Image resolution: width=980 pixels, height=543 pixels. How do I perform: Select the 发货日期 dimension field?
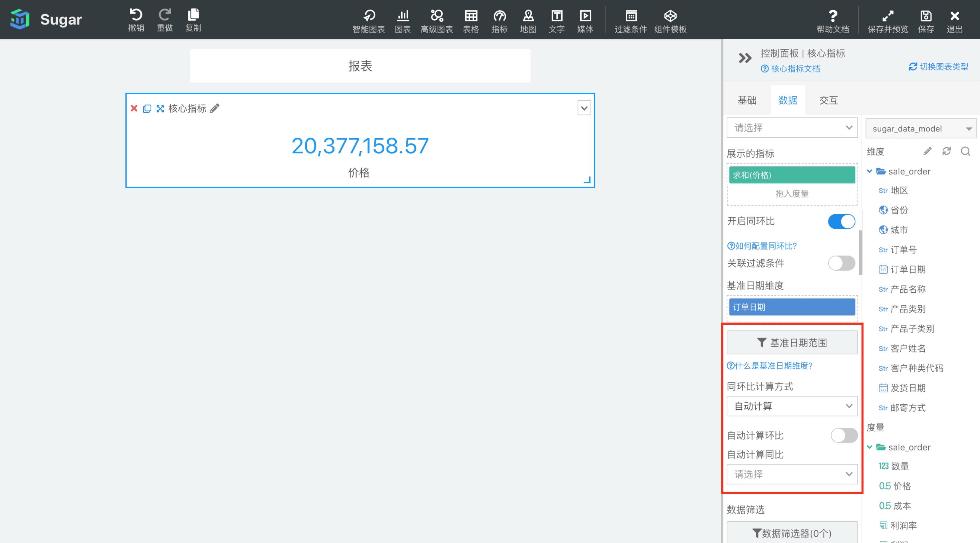[902, 388]
